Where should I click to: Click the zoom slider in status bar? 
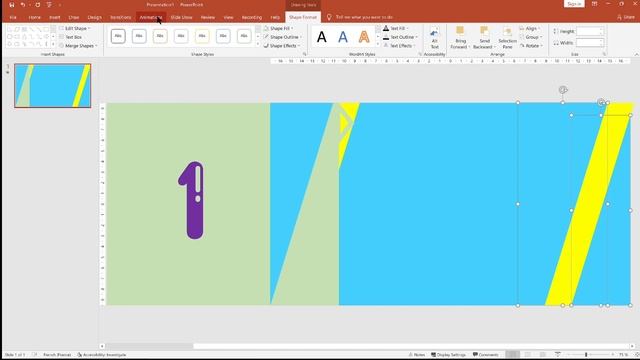point(586,355)
